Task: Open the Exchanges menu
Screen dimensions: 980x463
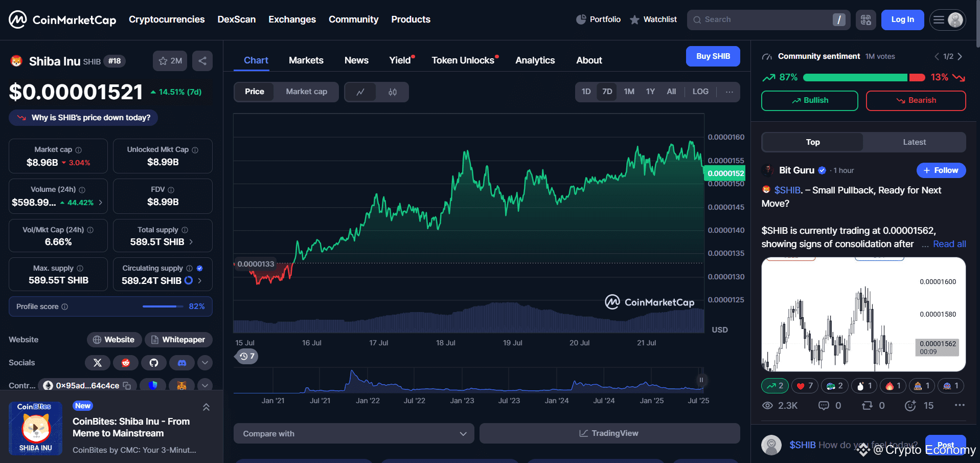Action: (x=292, y=19)
